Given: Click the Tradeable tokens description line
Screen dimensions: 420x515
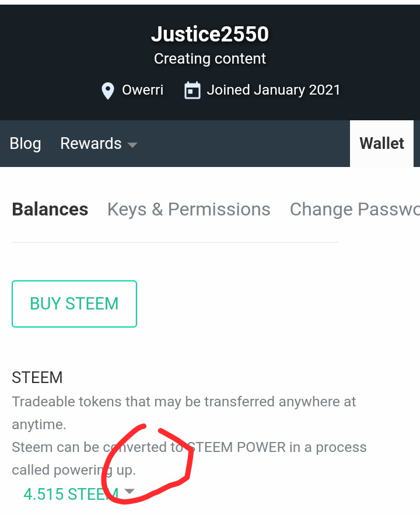Looking at the screenshot, I should click(184, 402).
